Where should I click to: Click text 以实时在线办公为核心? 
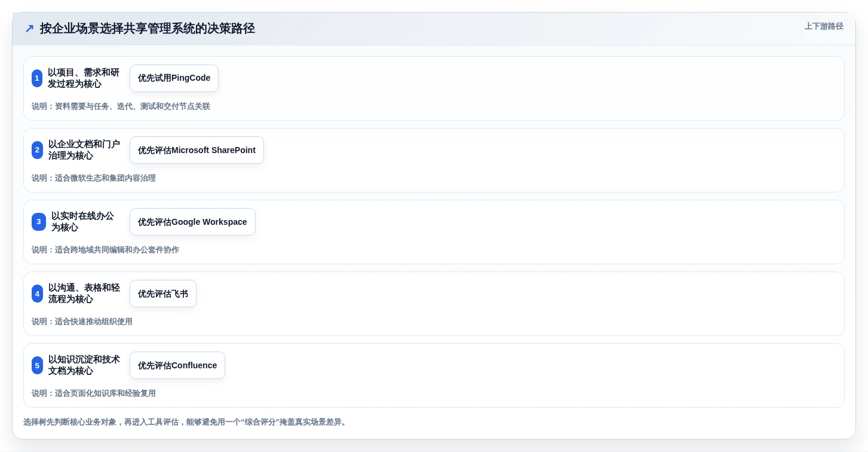(x=82, y=222)
